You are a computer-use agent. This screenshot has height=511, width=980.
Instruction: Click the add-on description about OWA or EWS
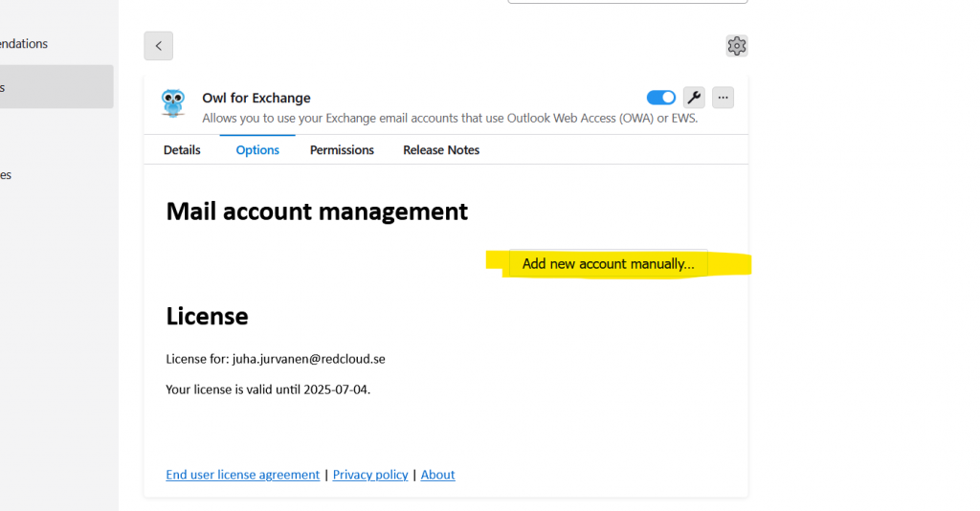pyautogui.click(x=450, y=118)
